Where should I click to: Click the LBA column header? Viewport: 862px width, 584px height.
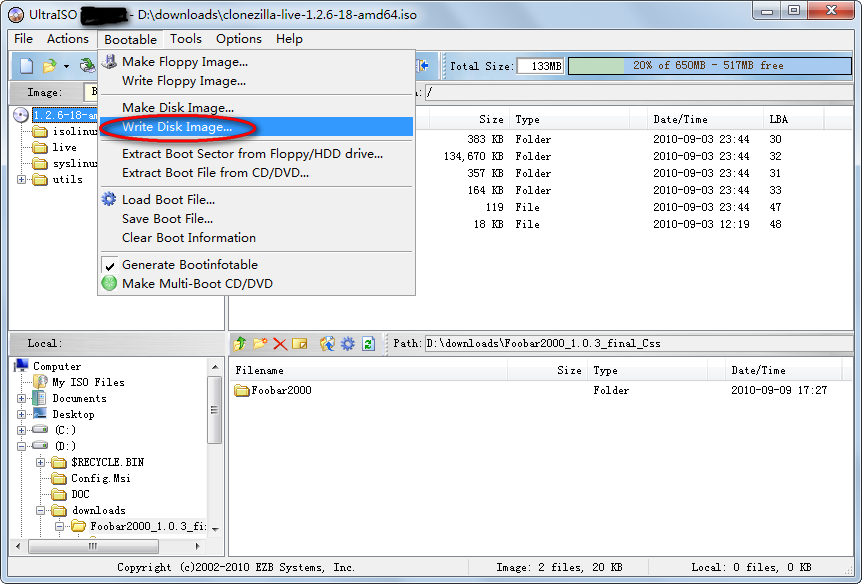pos(793,119)
